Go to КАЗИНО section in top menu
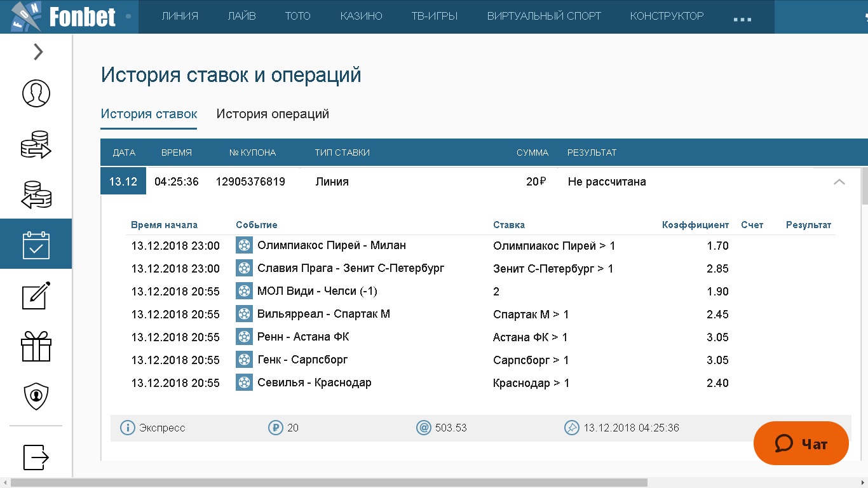Image resolution: width=868 pixels, height=488 pixels. (x=361, y=17)
